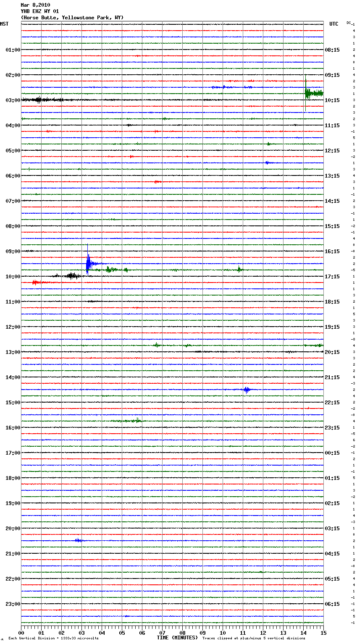Select minute tick 14 on time axis
The image size is (357, 644).
303,633
